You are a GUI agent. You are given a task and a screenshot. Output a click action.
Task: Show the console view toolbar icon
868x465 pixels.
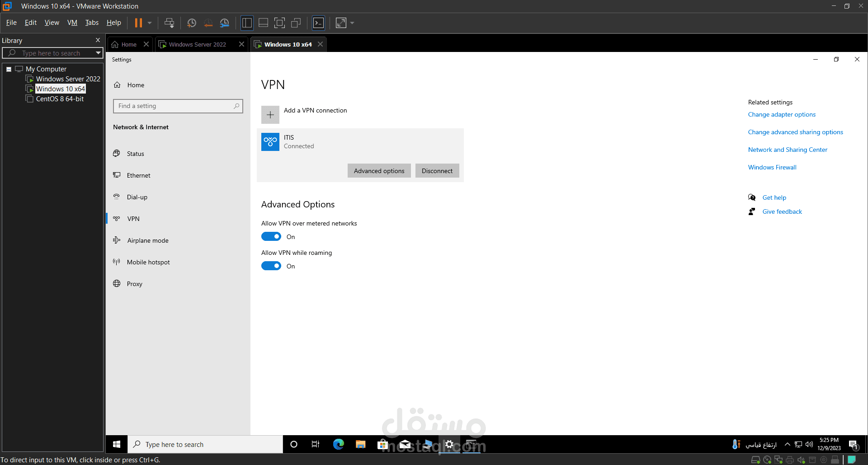click(319, 23)
